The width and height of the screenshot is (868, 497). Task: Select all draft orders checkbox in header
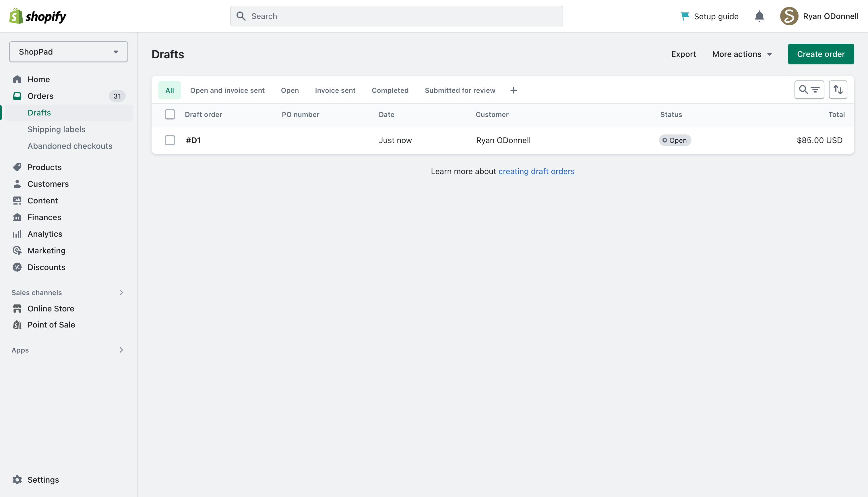(x=170, y=114)
